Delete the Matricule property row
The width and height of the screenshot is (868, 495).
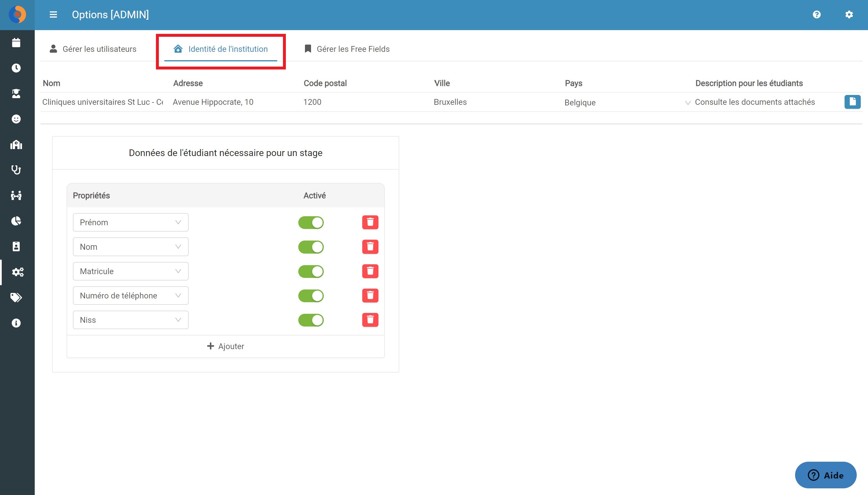click(x=370, y=271)
